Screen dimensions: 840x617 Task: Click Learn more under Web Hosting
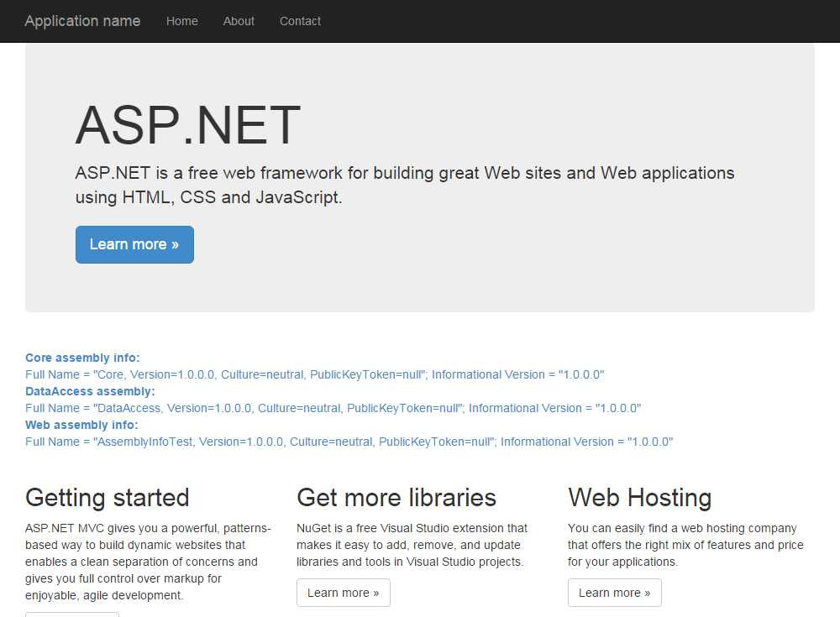point(614,593)
